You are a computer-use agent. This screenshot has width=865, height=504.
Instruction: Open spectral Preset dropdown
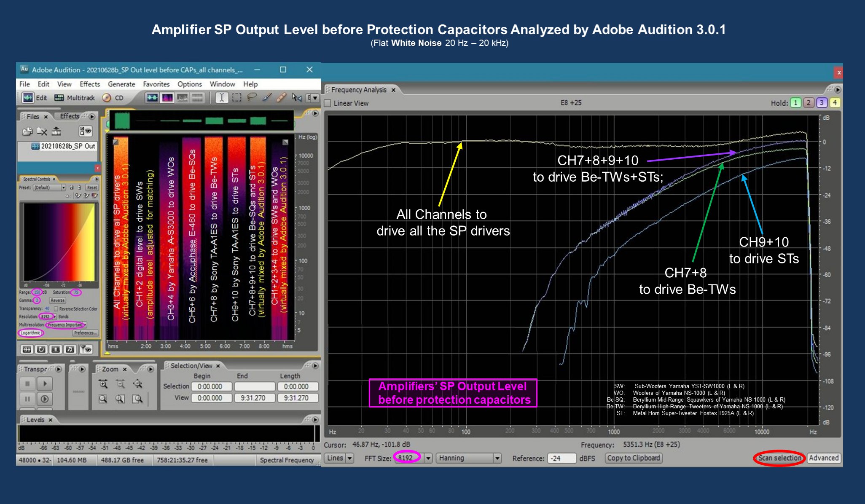coord(49,188)
